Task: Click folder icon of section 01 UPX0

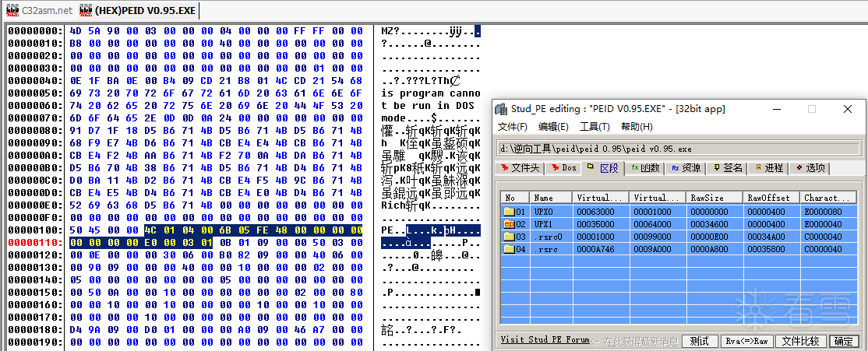Action: tap(510, 211)
